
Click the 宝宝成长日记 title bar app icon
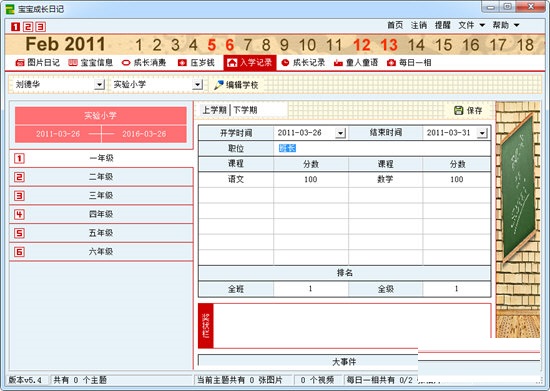[11, 9]
